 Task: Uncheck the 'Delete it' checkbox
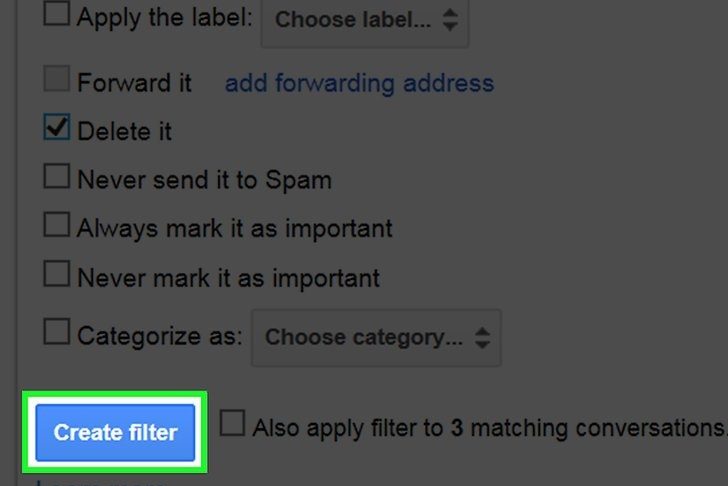point(57,130)
